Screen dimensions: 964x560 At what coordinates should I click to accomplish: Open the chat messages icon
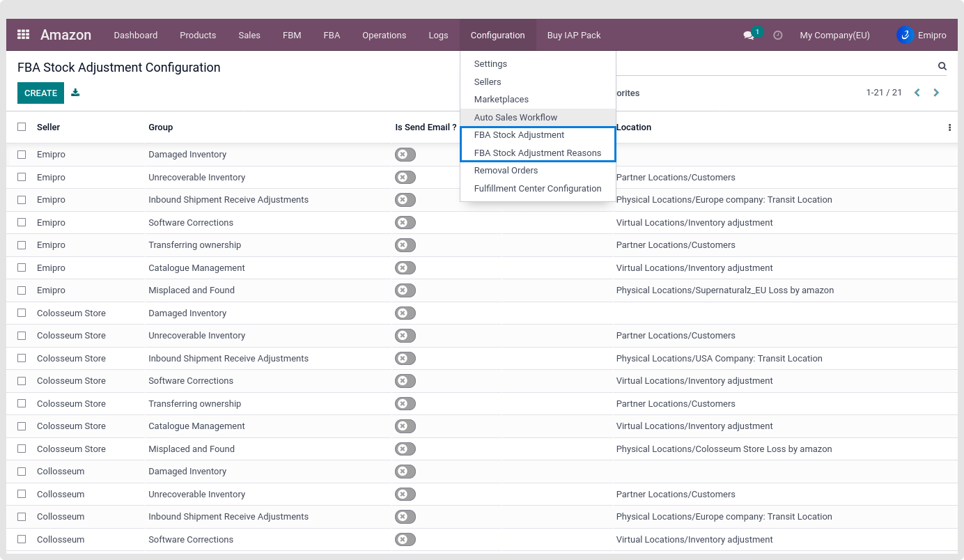pyautogui.click(x=749, y=36)
